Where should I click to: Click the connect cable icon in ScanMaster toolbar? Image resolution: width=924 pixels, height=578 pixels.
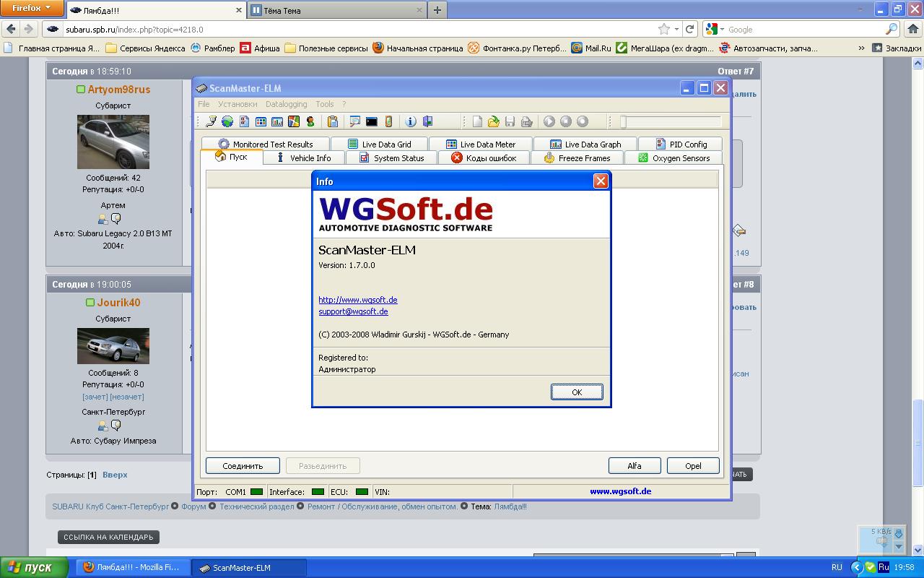point(211,121)
